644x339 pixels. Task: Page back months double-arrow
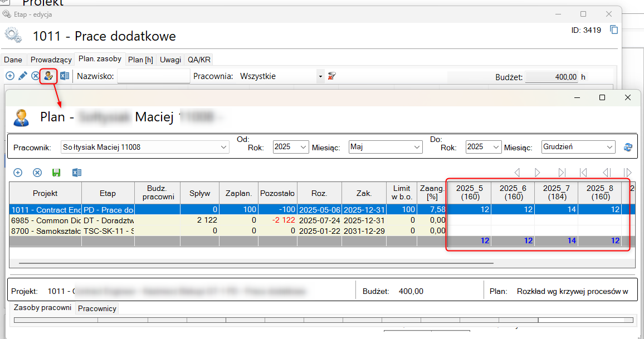pyautogui.click(x=607, y=173)
